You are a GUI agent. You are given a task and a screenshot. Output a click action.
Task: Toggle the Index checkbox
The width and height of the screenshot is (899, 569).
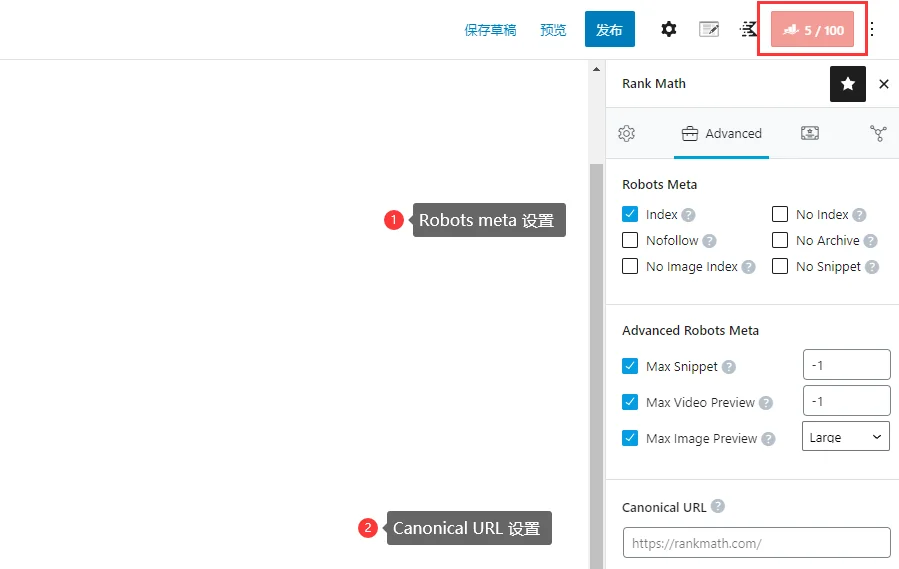(x=630, y=214)
